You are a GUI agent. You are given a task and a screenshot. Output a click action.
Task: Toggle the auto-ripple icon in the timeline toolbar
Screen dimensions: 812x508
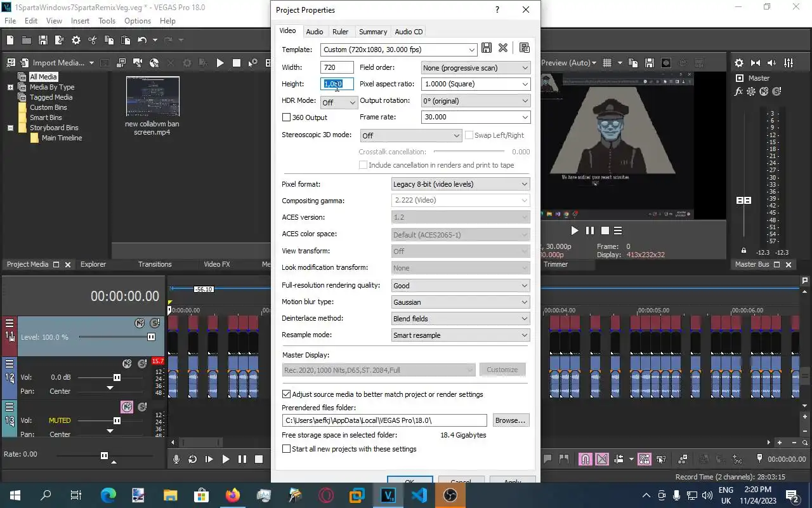[x=619, y=459]
